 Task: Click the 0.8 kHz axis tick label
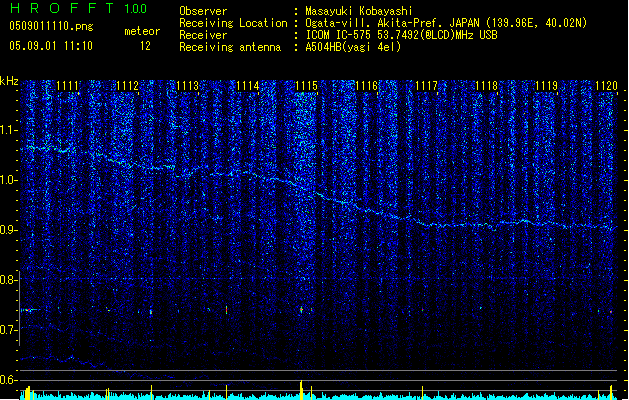(9, 280)
